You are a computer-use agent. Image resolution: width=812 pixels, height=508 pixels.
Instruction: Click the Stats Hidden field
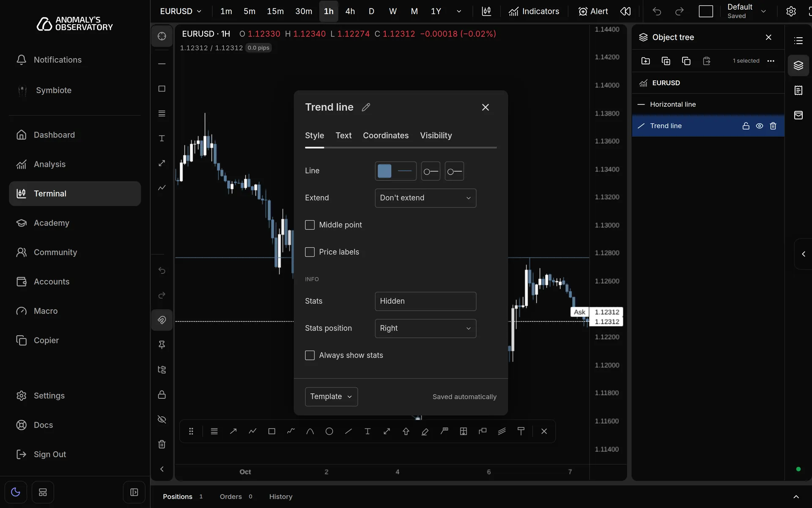click(425, 301)
